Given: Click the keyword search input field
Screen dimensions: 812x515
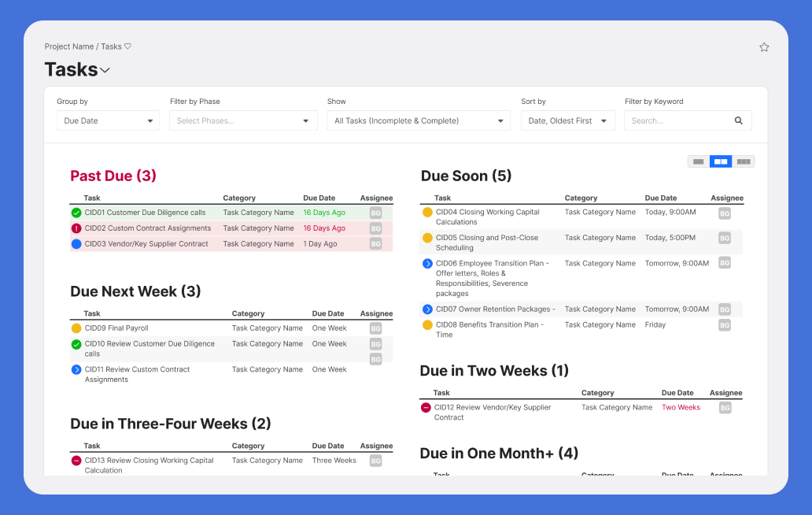Looking at the screenshot, I should [681, 121].
